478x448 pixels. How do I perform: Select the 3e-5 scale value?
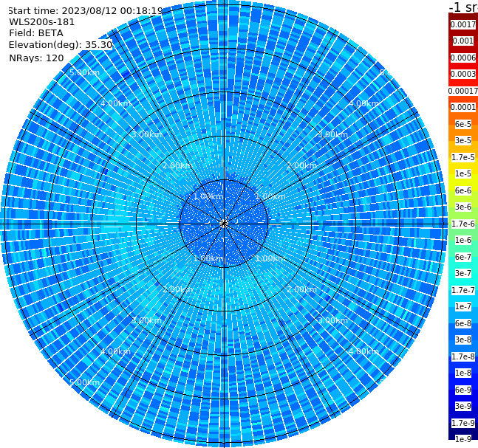(x=463, y=140)
